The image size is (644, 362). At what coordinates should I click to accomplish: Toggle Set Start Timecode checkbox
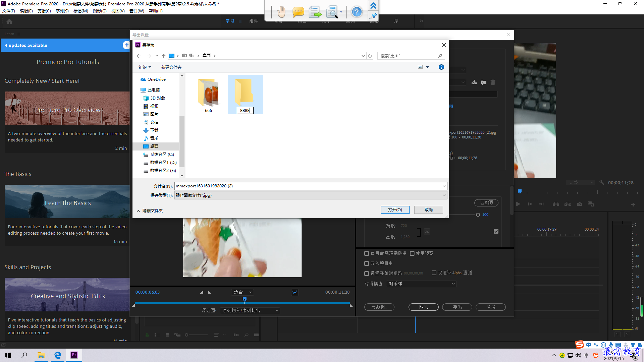(367, 273)
